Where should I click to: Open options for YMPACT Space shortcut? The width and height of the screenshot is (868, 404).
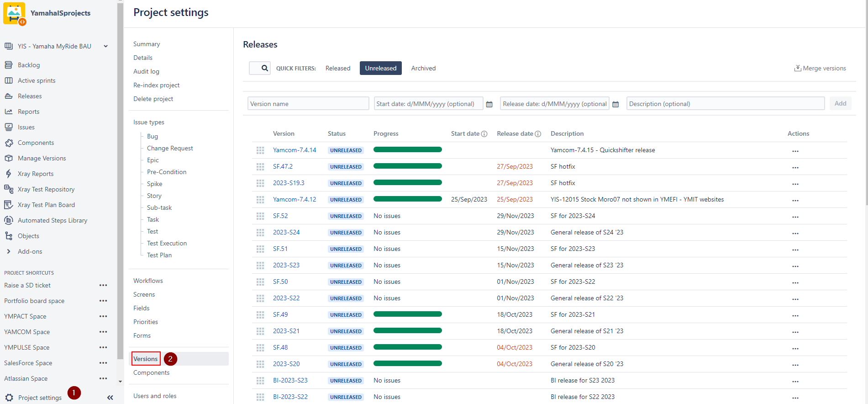click(x=103, y=316)
